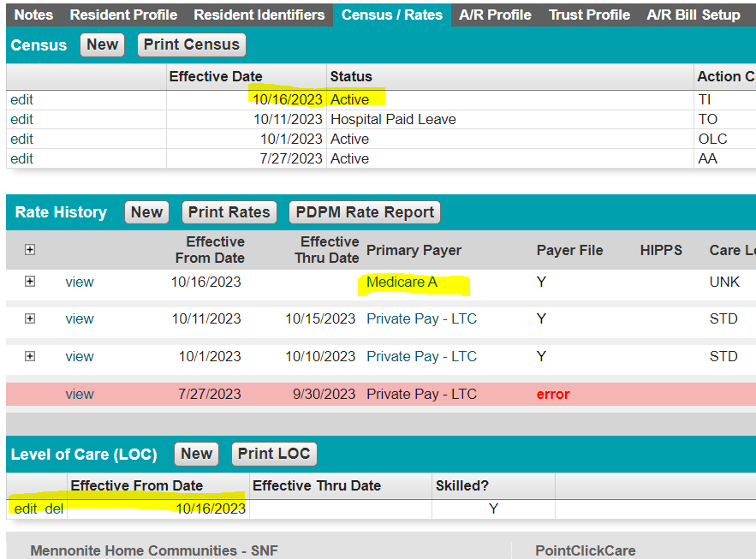Delete the 10/16/2023 level of care entry
Viewport: 756px width, 559px height.
click(54, 508)
